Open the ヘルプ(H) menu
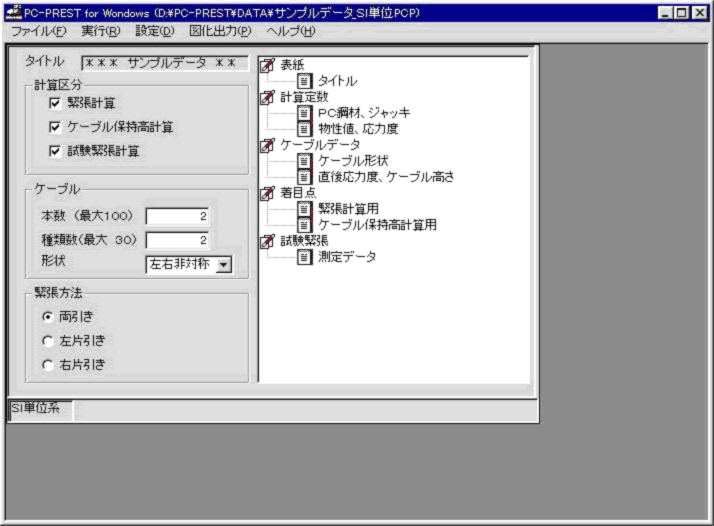Viewport: 714px width, 526px height. tap(291, 31)
